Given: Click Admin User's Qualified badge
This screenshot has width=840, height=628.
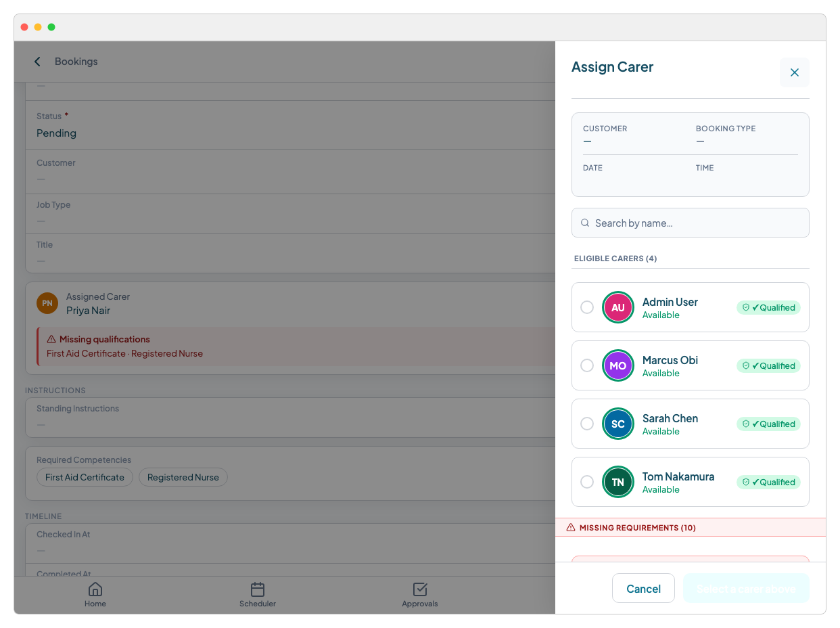Looking at the screenshot, I should click(x=768, y=307).
